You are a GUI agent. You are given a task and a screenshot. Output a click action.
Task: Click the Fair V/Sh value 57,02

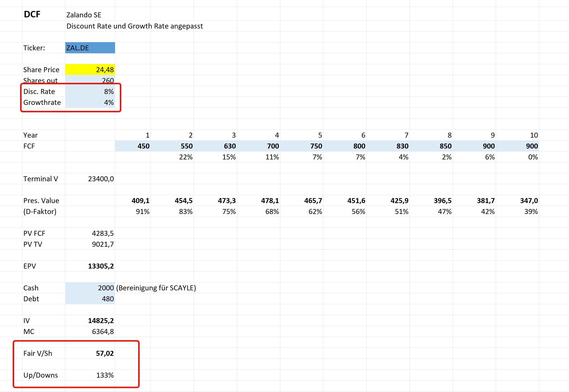point(90,353)
